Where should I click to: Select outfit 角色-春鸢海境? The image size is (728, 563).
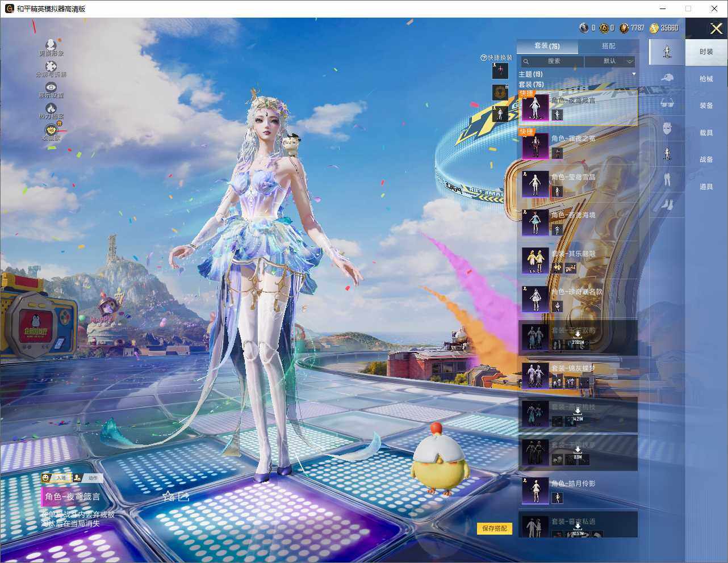[578, 222]
